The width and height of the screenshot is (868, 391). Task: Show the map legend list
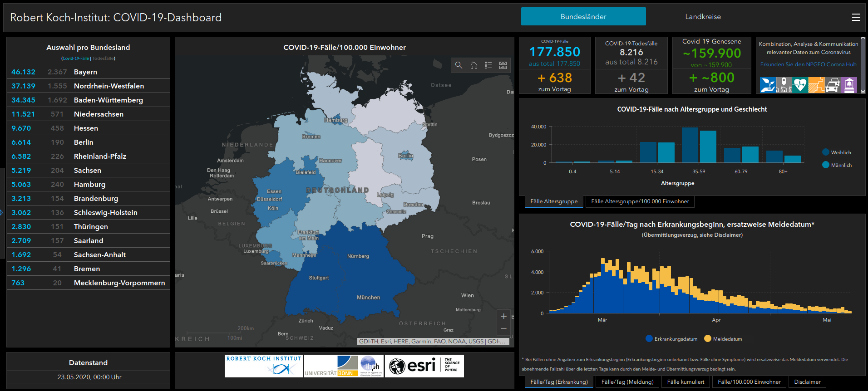[x=488, y=65]
